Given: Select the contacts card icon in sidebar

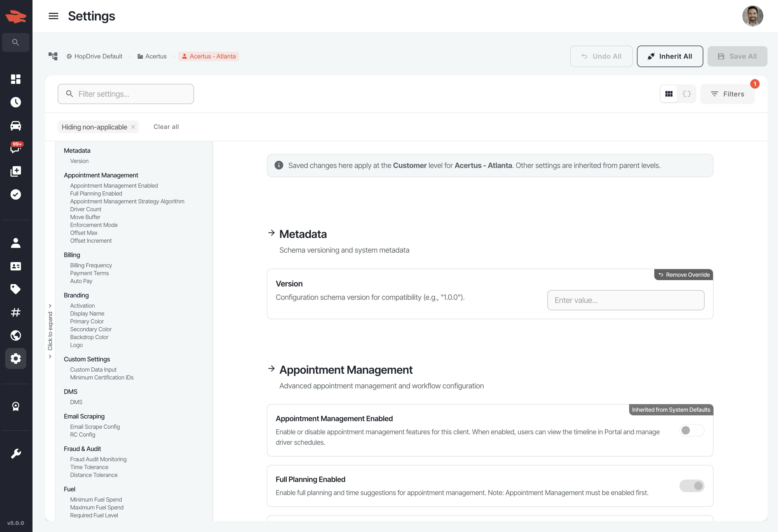Looking at the screenshot, I should [x=15, y=266].
